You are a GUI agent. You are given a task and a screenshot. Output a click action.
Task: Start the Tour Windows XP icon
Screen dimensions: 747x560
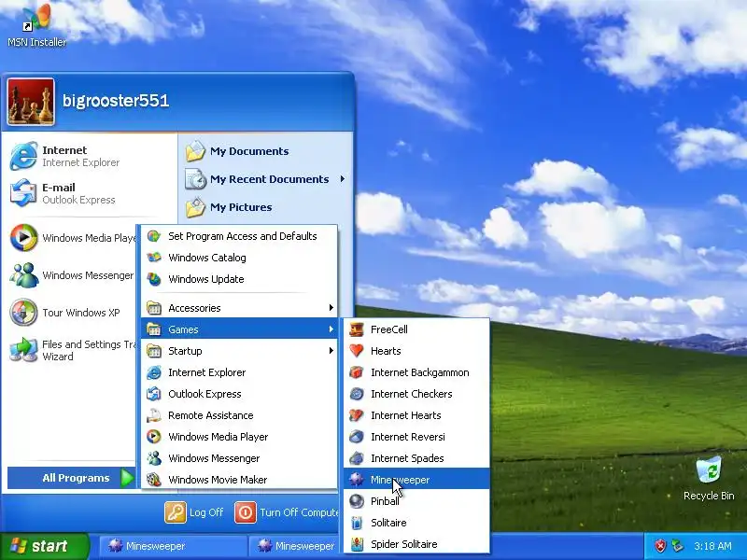[x=23, y=313]
